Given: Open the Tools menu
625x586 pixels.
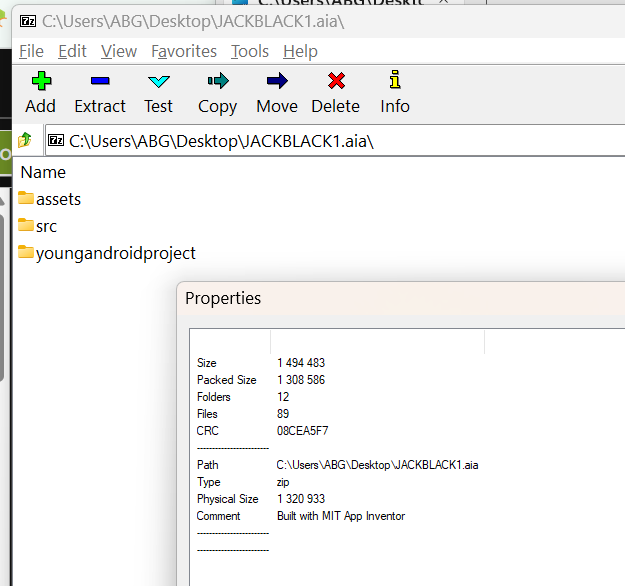Looking at the screenshot, I should (250, 51).
